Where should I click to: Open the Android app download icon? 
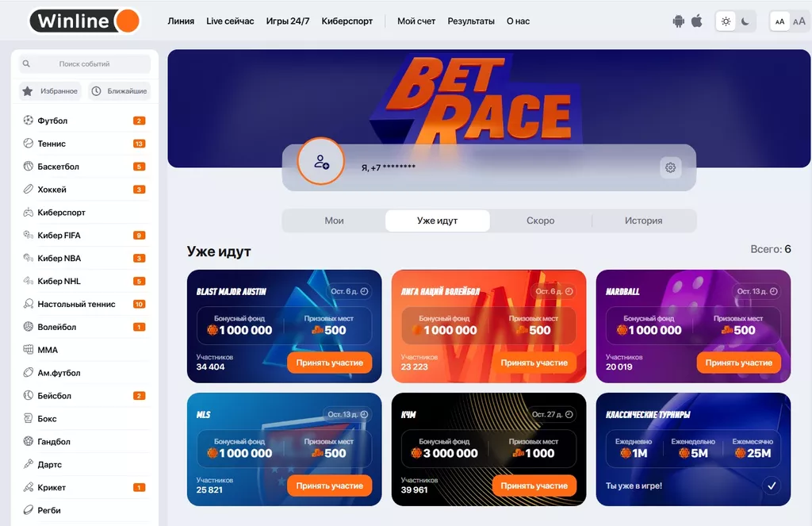[679, 21]
